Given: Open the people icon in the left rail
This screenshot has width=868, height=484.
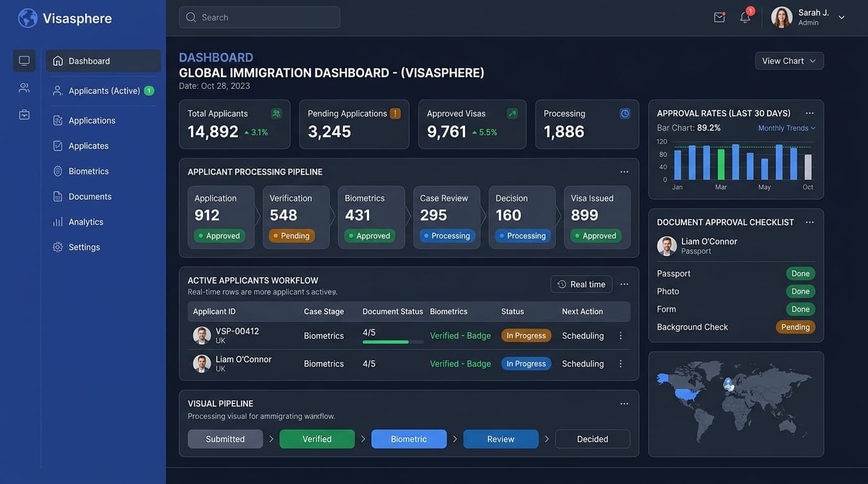Looking at the screenshot, I should (x=25, y=88).
